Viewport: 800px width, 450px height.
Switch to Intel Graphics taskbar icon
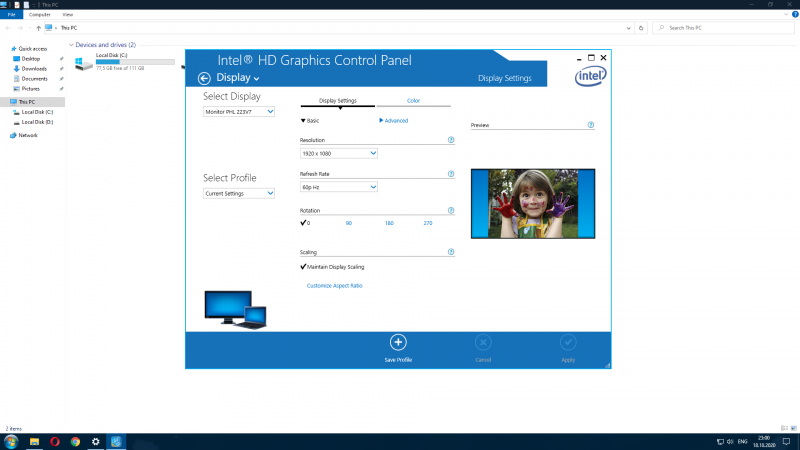116,442
